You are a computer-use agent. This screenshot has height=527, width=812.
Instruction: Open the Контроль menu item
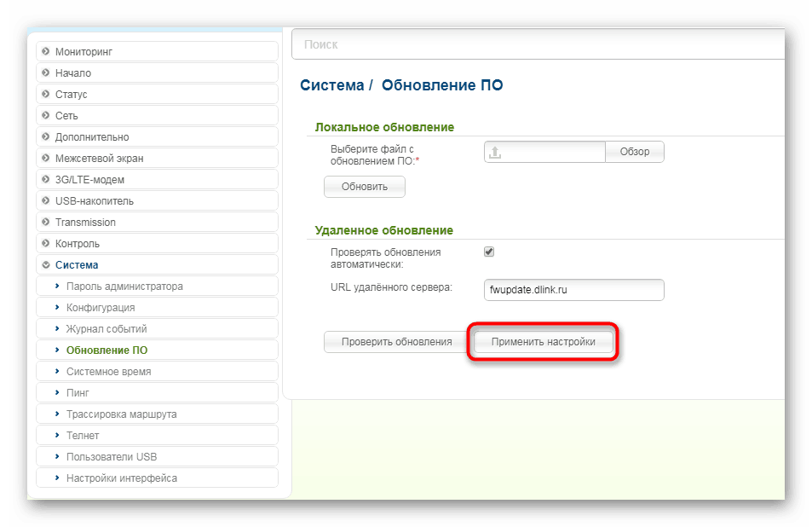point(157,243)
